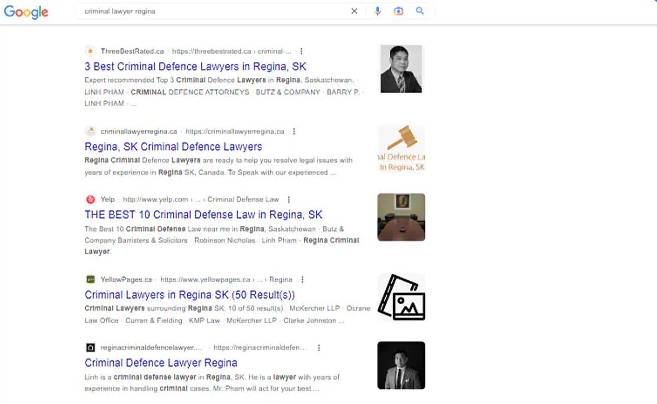This screenshot has height=404, width=657.
Task: Open three-dot menu for ThreeBestRated result
Action: click(301, 51)
